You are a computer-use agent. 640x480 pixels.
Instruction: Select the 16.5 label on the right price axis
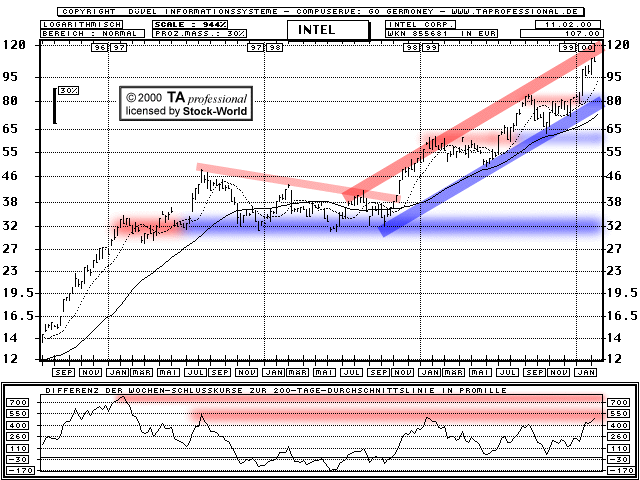tap(623, 316)
